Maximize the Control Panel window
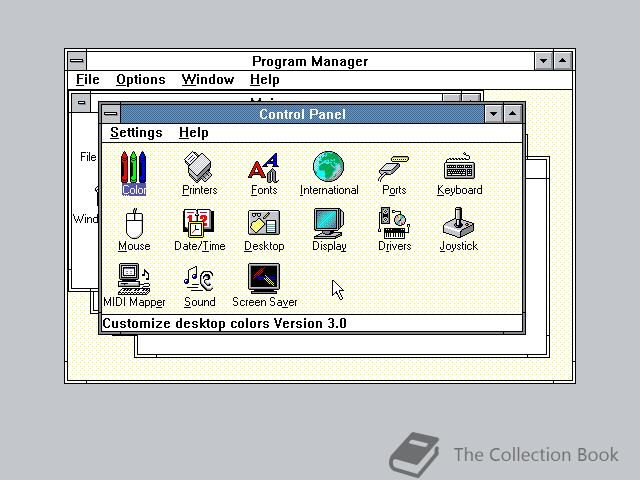The height and width of the screenshot is (480, 640). 513,113
